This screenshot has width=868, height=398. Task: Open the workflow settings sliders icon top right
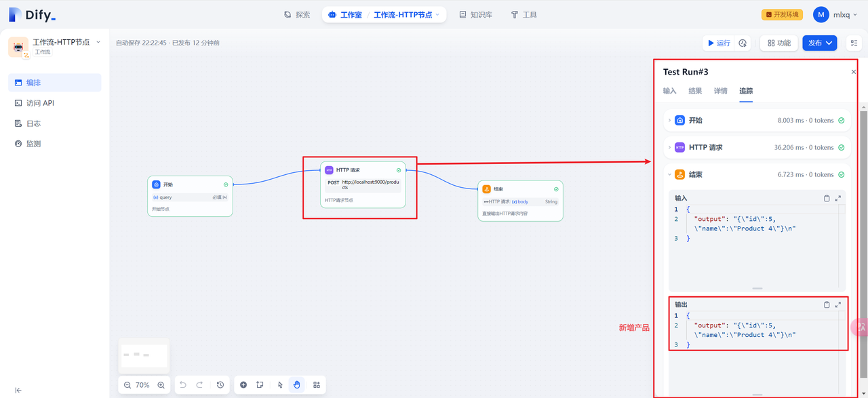[853, 42]
